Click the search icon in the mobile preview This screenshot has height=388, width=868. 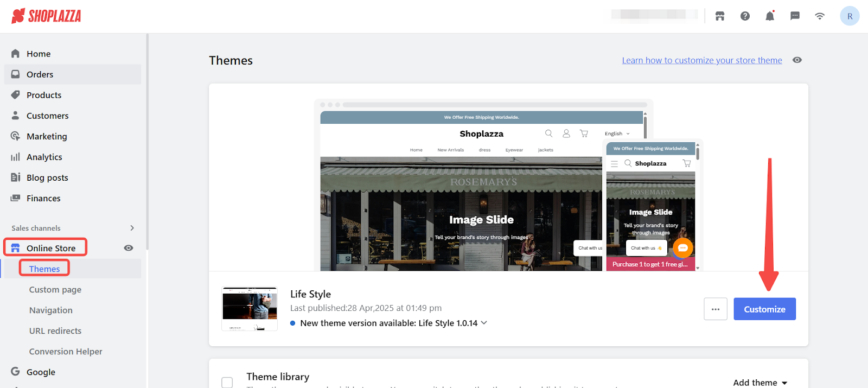pos(628,163)
